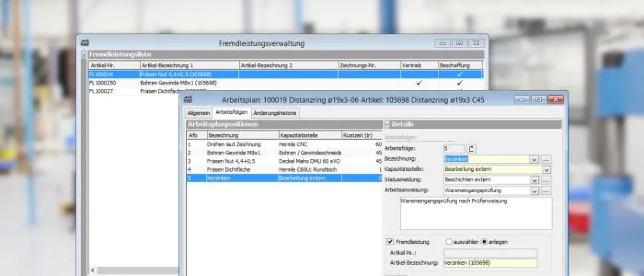Click the Arbeitsplan window title icon
The width and height of the screenshot is (644, 276).
188,100
